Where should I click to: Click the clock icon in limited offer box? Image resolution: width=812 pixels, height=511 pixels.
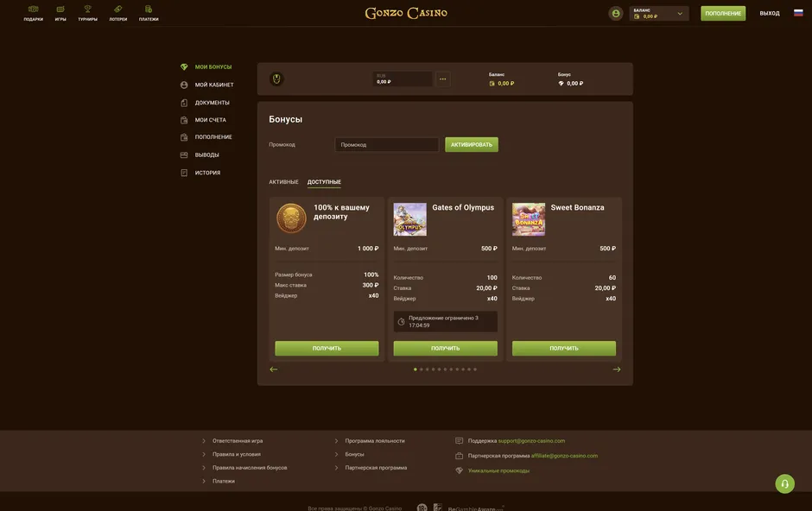[x=401, y=322]
